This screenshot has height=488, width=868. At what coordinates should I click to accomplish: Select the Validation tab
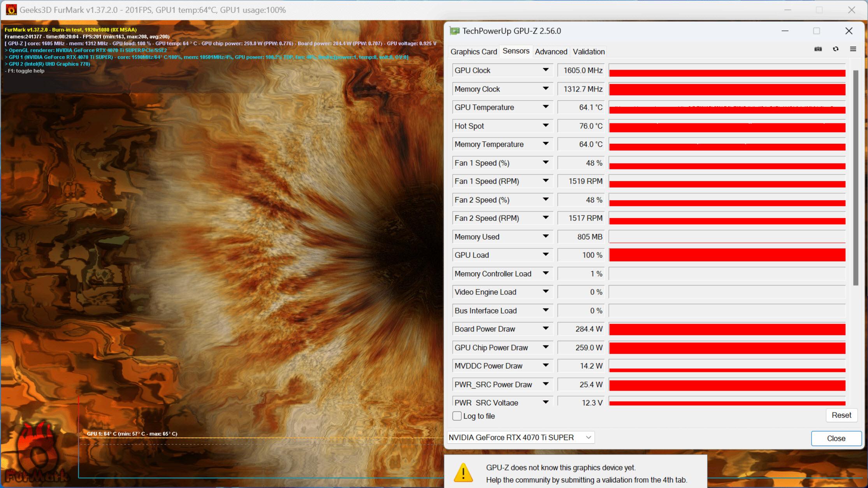[x=588, y=52]
